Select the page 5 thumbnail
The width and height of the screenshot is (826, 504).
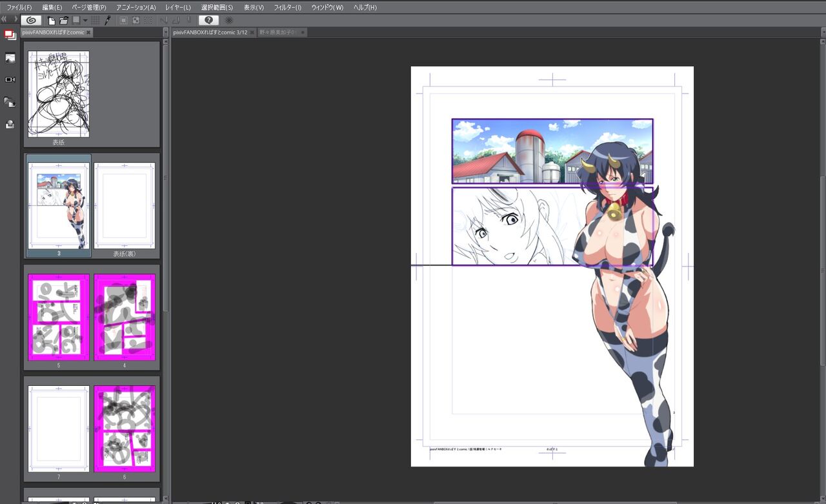(x=59, y=317)
